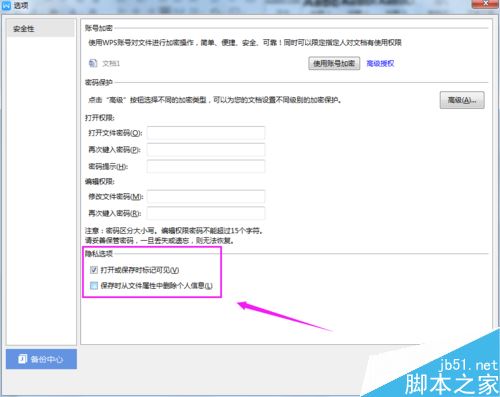
Task: Check 保存时从文件属性中删除个人信息(L) checkbox
Action: click(x=94, y=285)
